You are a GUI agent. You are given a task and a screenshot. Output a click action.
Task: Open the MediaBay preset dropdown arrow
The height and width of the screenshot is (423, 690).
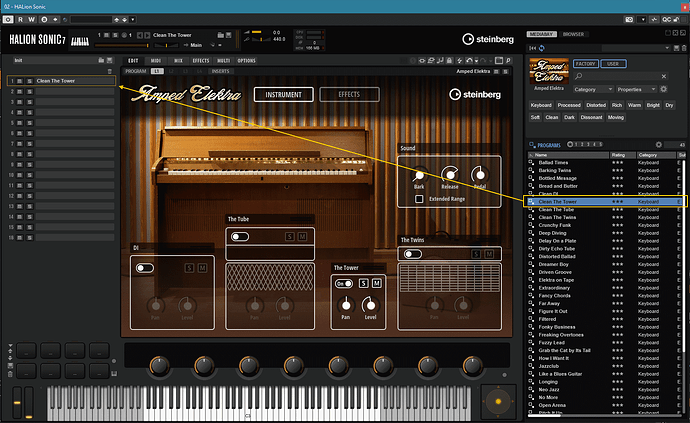pos(668,48)
